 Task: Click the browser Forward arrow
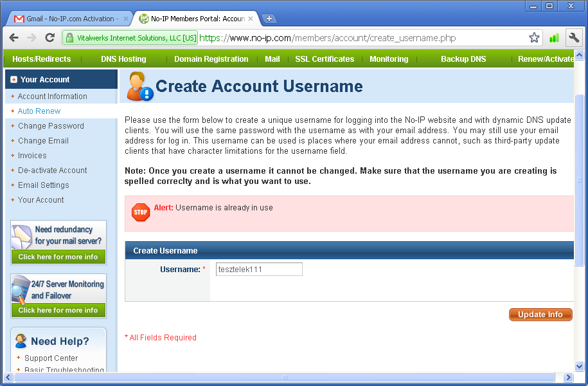pyautogui.click(x=32, y=37)
